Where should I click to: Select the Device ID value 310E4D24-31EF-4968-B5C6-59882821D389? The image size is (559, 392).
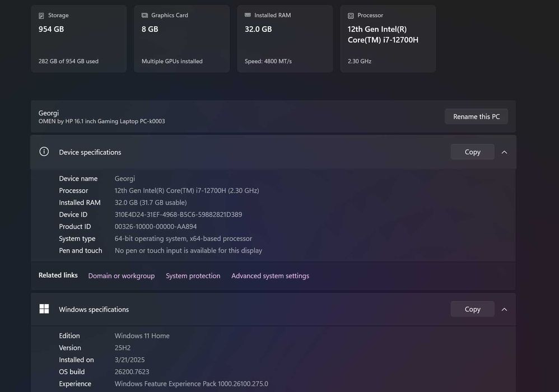178,214
